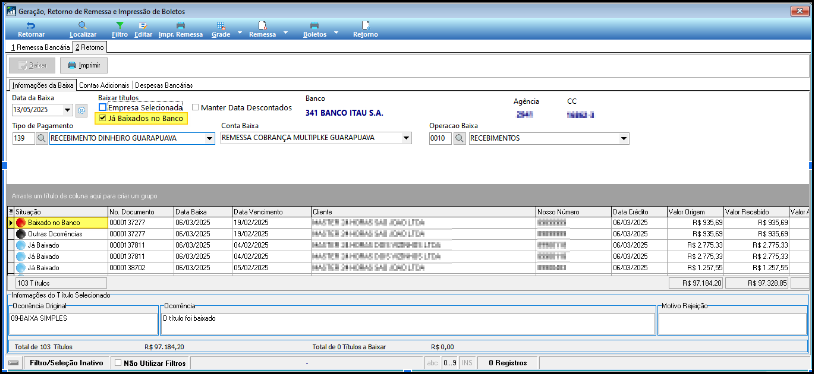Open the RECEBIMENTO DINHEIRO GUARAPUAVA dropdown
This screenshot has height=374, width=814.
coord(209,138)
